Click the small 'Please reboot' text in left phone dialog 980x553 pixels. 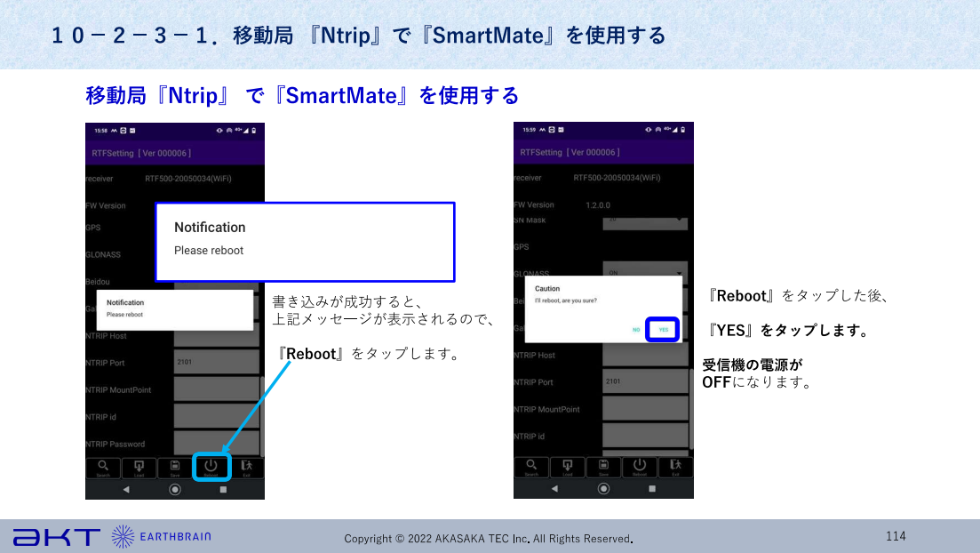point(124,315)
